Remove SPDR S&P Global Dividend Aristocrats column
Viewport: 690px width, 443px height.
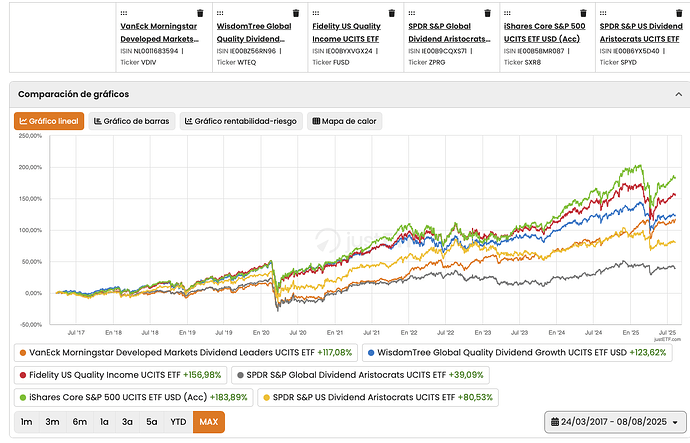(488, 13)
